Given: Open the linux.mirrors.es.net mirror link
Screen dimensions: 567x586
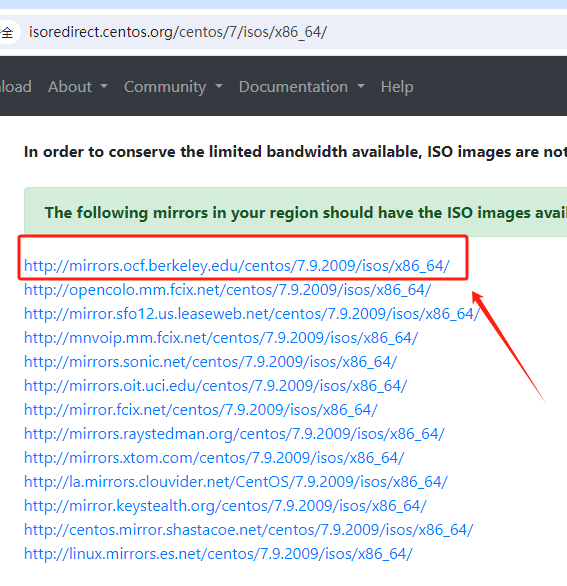Looking at the screenshot, I should (x=218, y=554).
